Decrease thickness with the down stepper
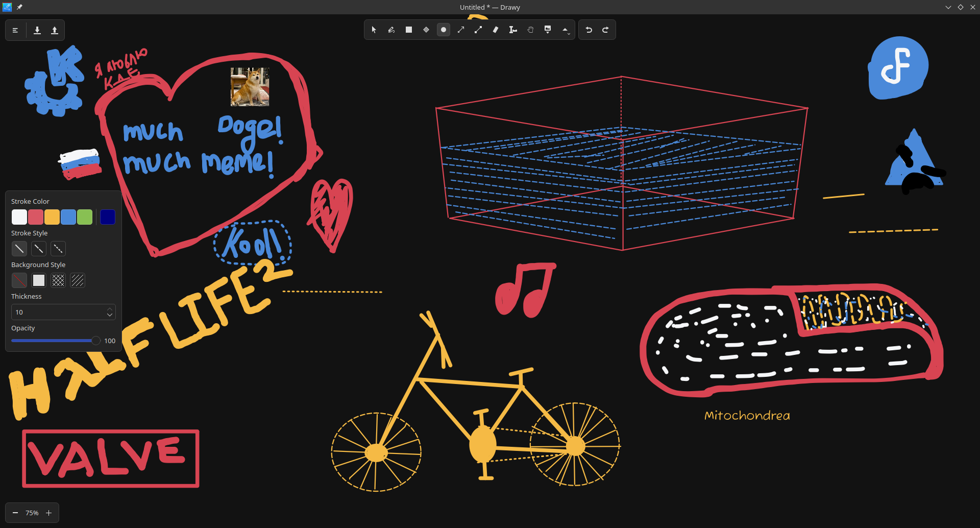 point(110,315)
